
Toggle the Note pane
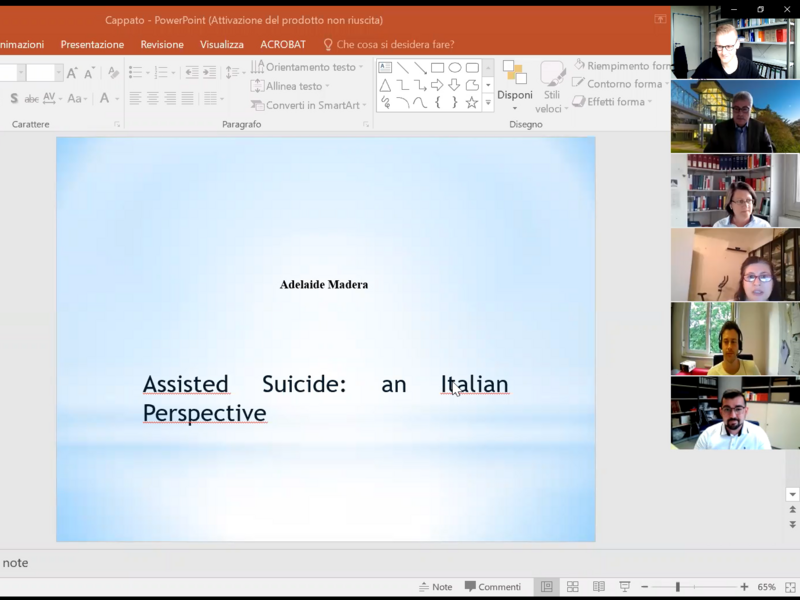436,587
